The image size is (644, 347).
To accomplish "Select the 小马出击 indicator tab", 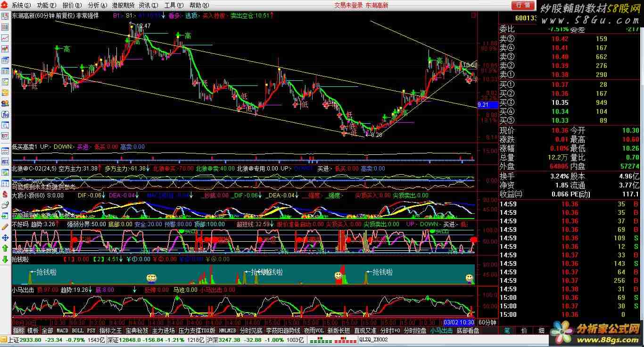I will click(441, 330).
